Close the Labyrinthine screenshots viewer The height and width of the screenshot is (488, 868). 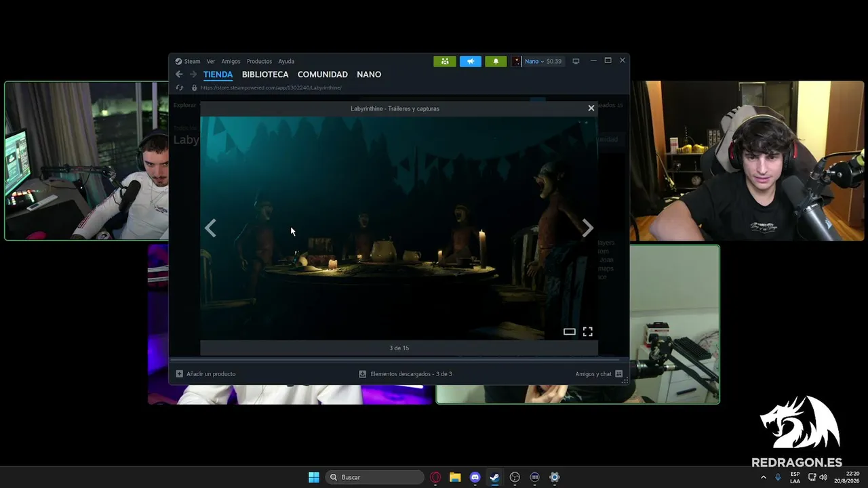591,108
